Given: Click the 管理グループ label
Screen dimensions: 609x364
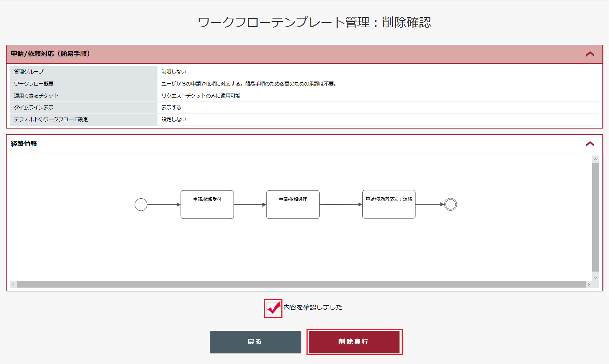Looking at the screenshot, I should 29,72.
